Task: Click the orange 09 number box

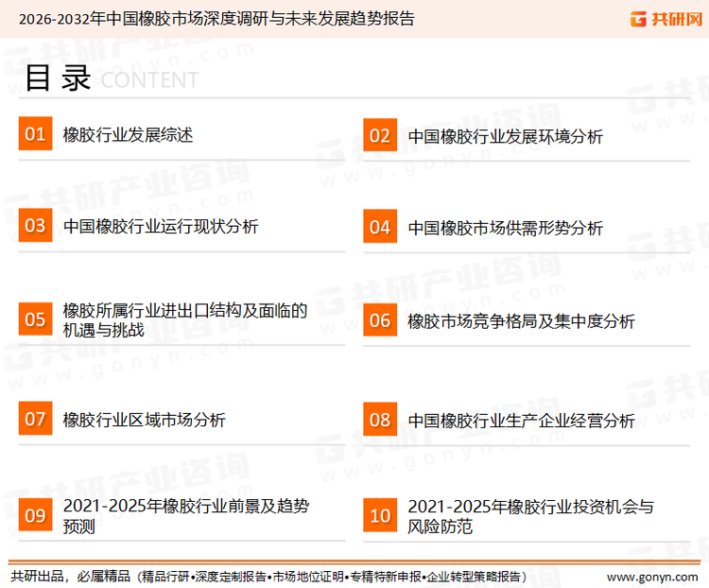Action: [x=35, y=514]
